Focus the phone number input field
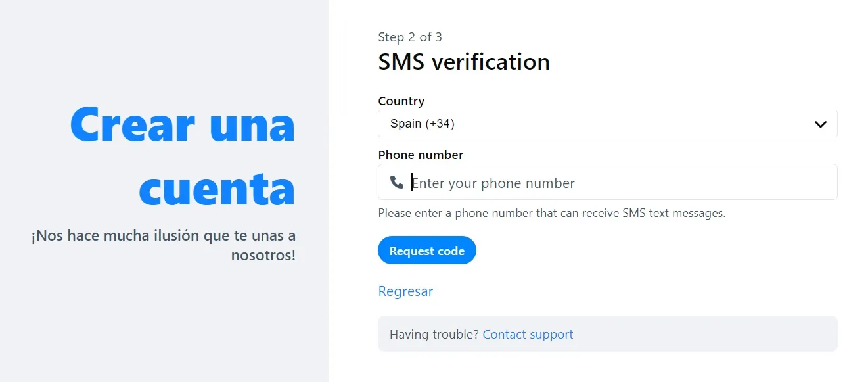868x382 pixels. click(608, 181)
